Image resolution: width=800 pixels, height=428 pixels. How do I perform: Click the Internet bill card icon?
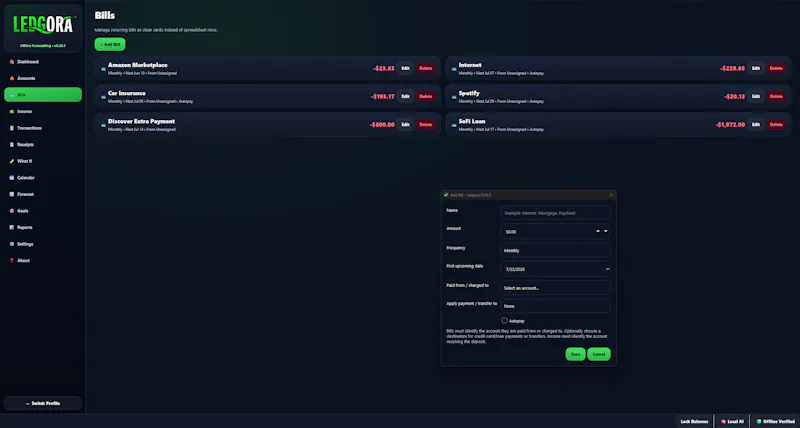(x=454, y=68)
